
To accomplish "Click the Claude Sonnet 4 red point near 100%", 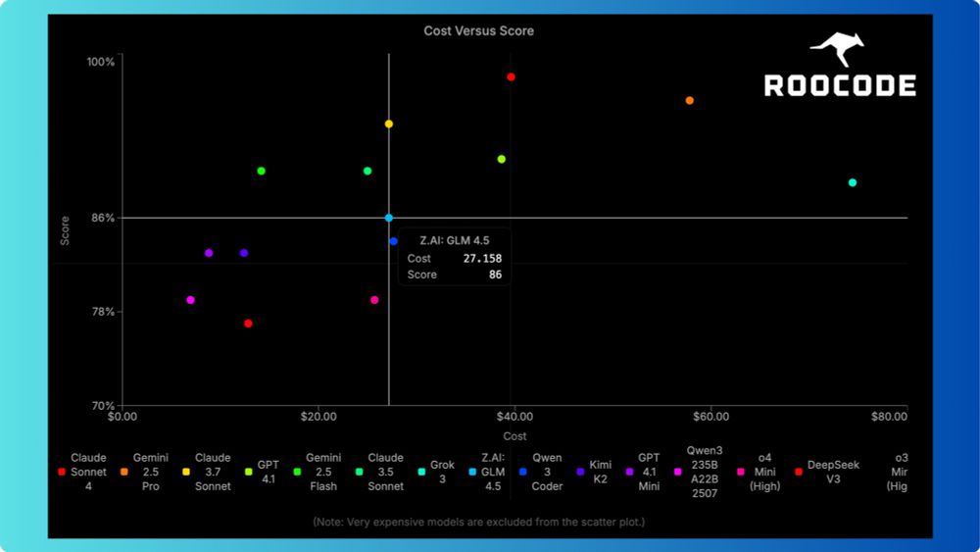I will (512, 76).
